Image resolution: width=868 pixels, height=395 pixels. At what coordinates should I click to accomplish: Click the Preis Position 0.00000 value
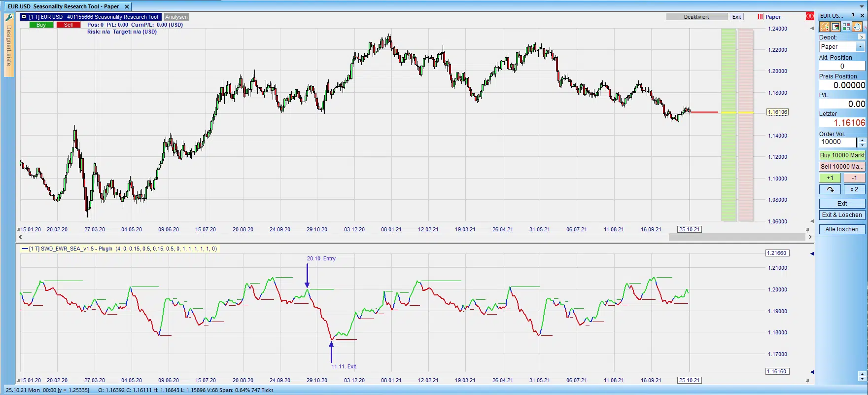pyautogui.click(x=842, y=85)
